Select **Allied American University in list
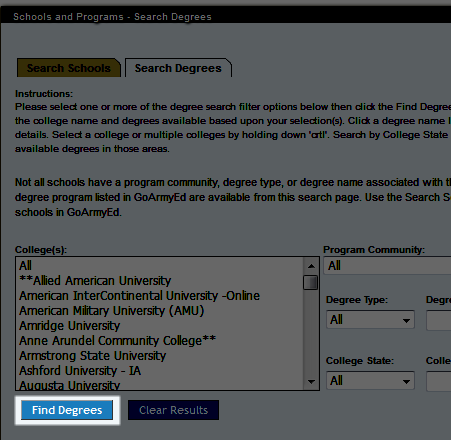451x440 pixels. [160, 281]
